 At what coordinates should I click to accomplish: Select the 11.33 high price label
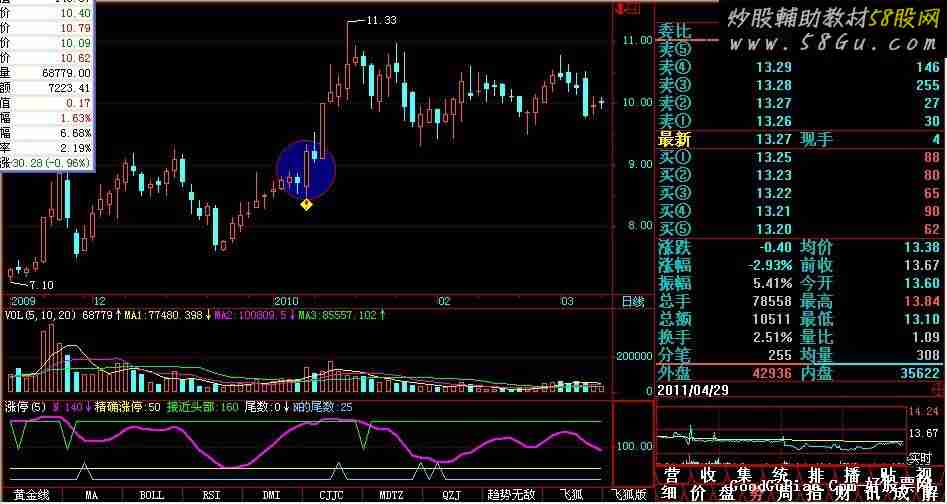point(381,21)
